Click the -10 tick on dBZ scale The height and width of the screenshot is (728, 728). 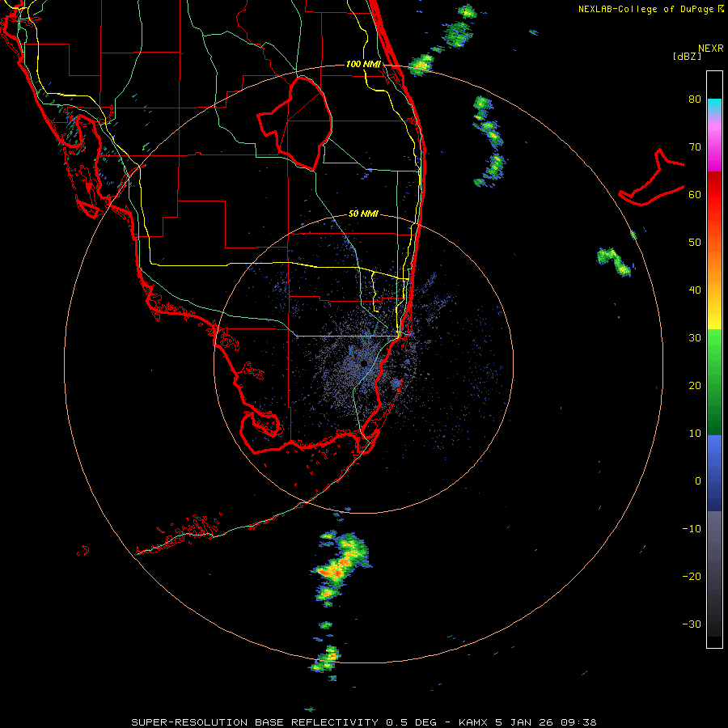coord(692,529)
